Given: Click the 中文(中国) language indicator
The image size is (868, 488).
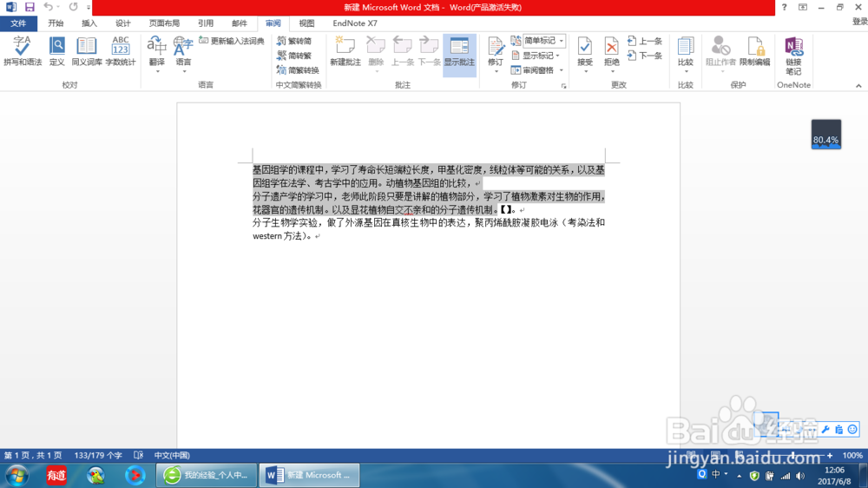Looking at the screenshot, I should pos(172,455).
